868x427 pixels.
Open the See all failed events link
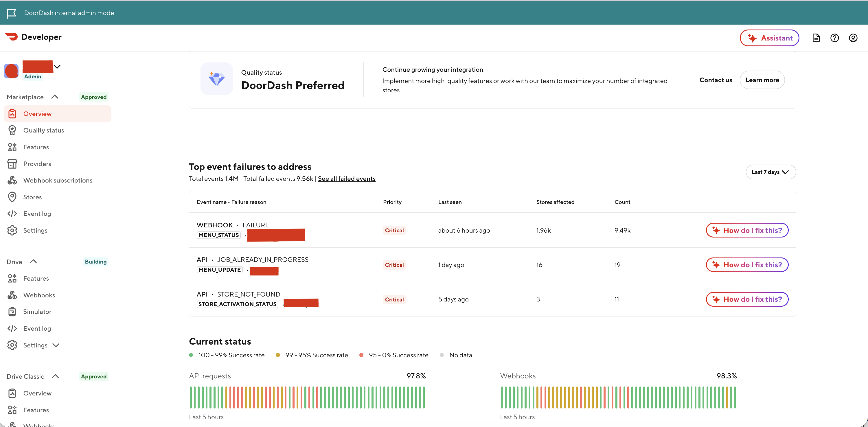[347, 178]
